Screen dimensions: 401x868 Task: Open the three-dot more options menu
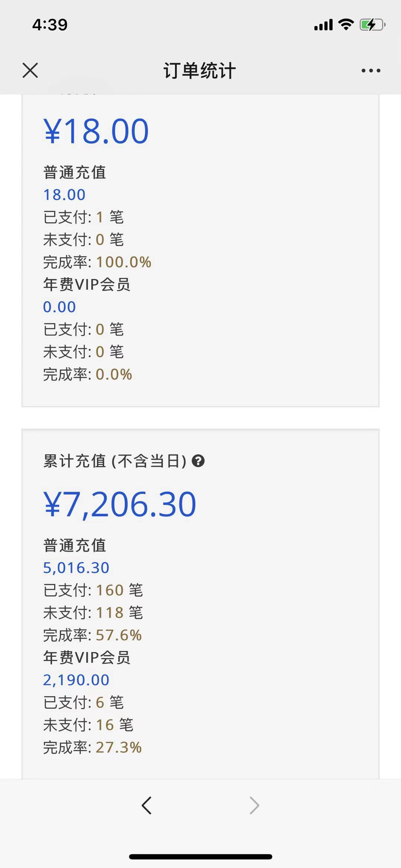371,71
